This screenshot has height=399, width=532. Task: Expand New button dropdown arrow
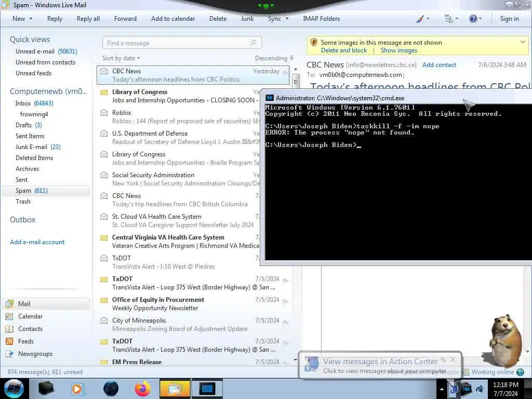[x=31, y=19]
